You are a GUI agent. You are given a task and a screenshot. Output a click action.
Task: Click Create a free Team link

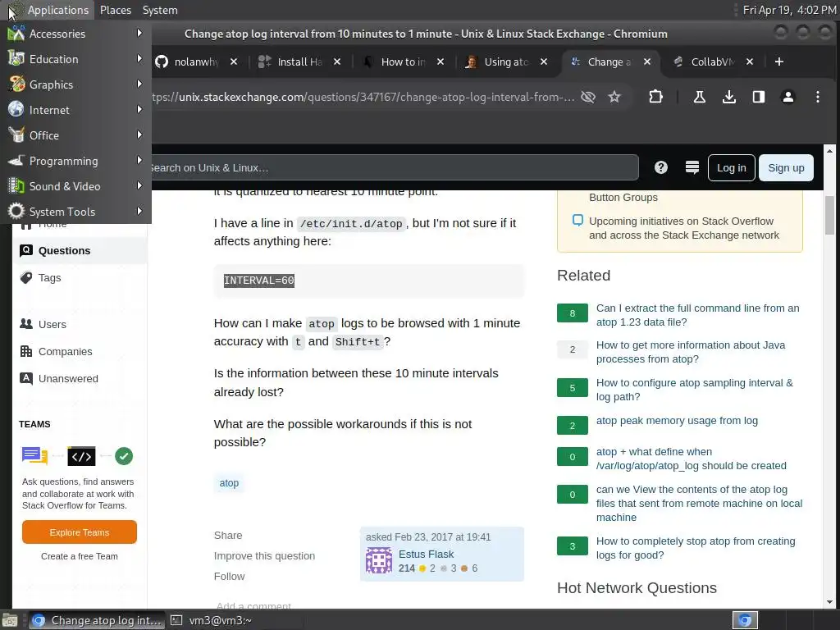(80, 556)
